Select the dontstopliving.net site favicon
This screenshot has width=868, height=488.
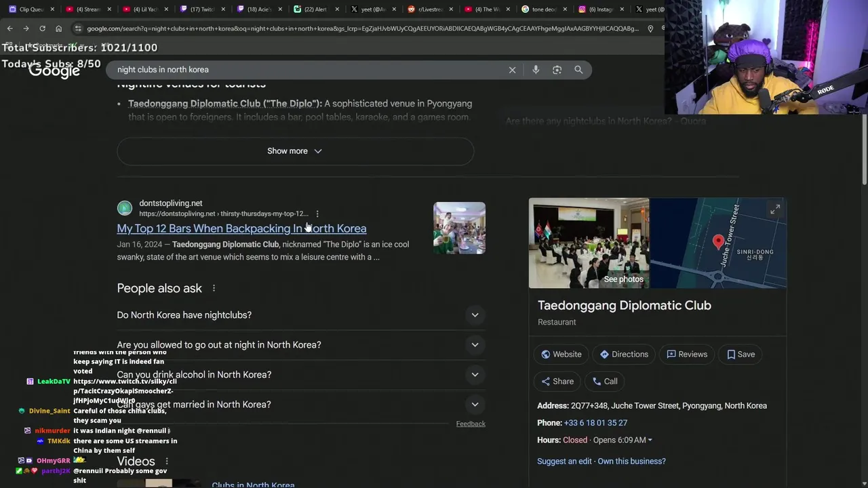tap(125, 208)
